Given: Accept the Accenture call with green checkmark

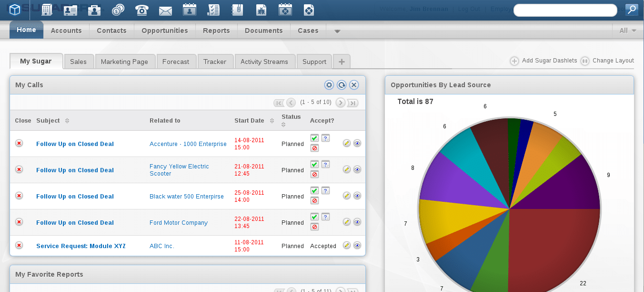Looking at the screenshot, I should coord(314,138).
